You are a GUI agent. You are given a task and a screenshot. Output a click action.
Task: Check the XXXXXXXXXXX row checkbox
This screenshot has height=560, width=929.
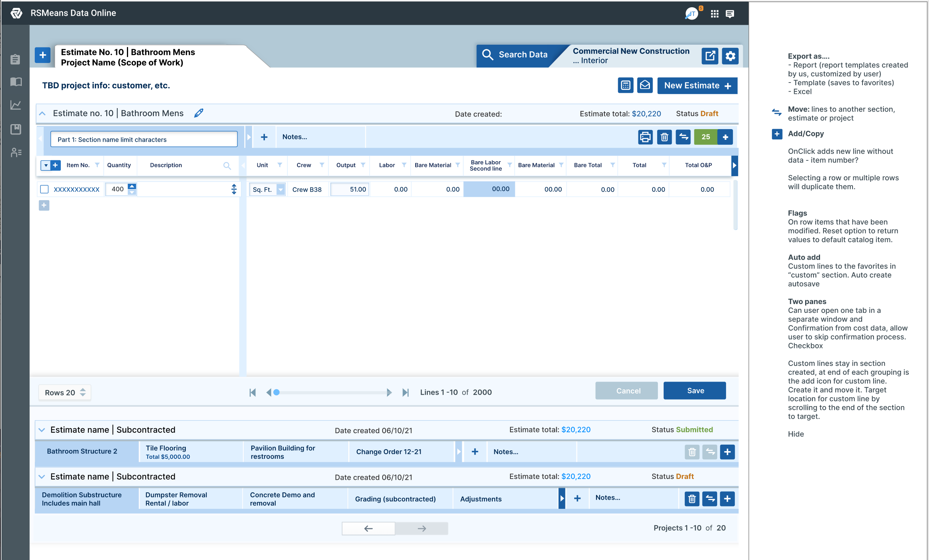coord(44,189)
